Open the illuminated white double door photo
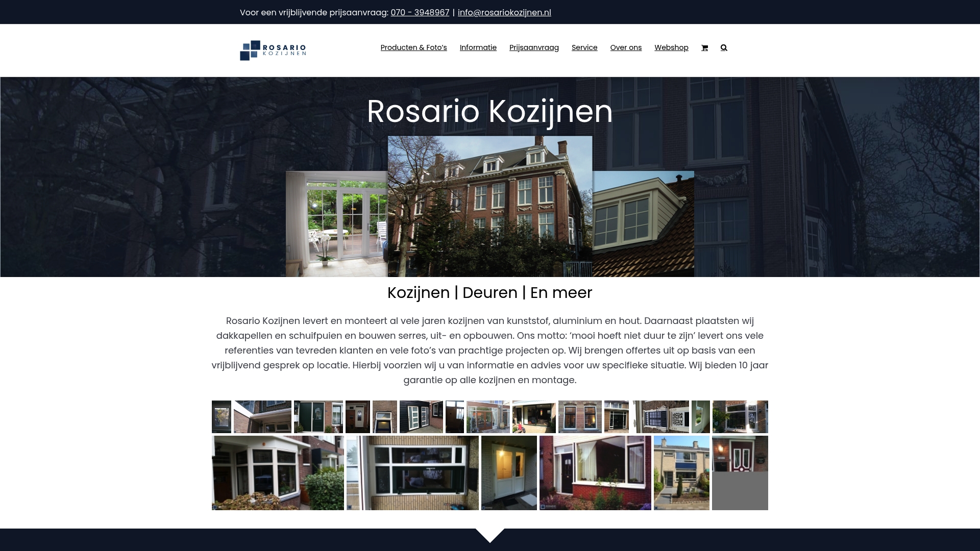980x551 pixels. 509,472
